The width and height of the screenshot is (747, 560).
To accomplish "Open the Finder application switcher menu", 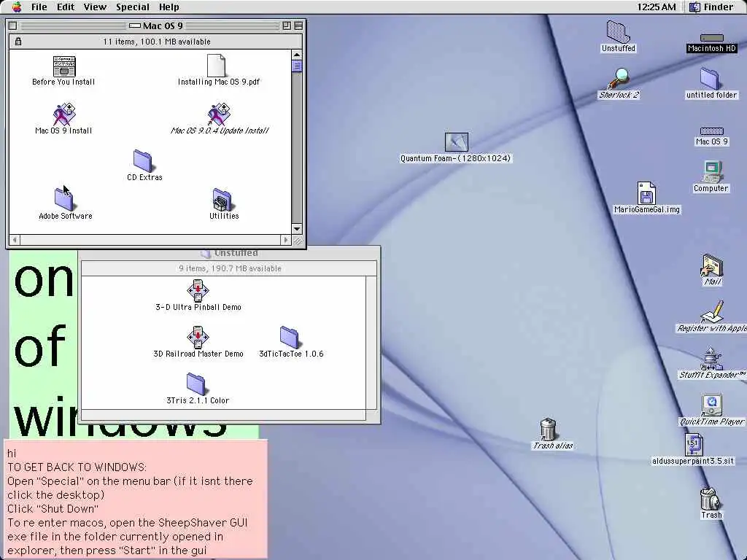I will 712,7.
